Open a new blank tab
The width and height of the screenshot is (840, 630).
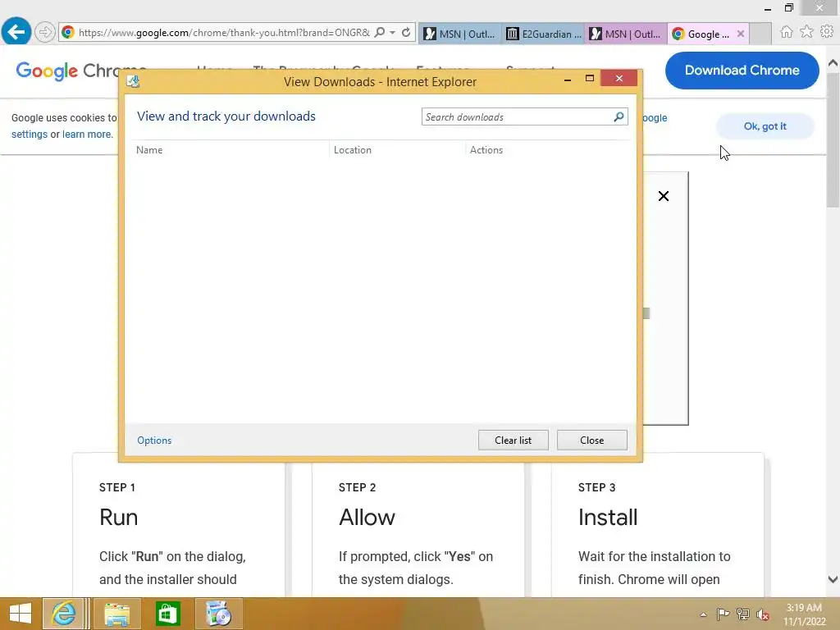760,34
